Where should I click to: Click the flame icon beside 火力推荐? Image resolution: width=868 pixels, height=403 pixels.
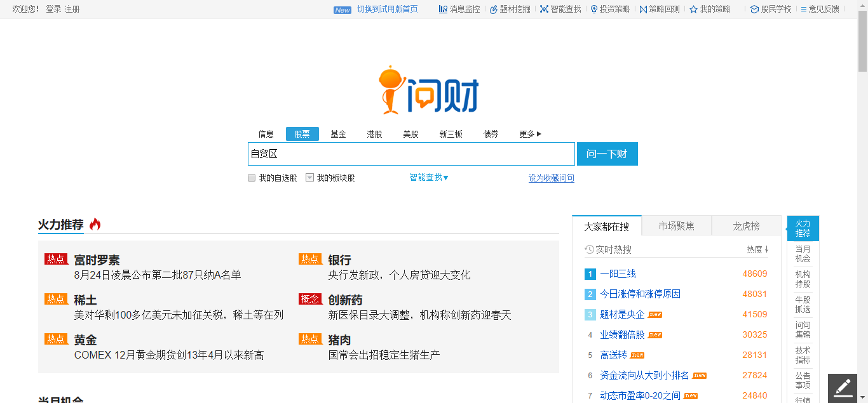point(95,224)
